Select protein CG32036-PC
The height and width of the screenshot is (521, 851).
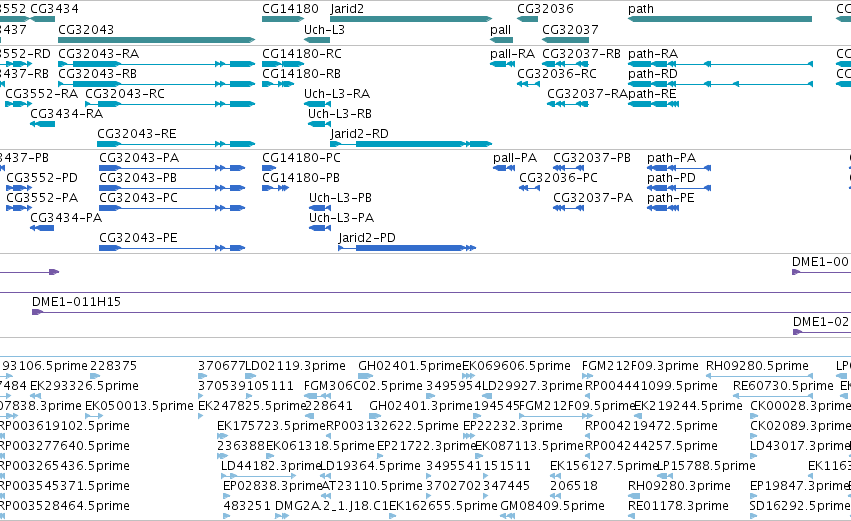click(558, 178)
